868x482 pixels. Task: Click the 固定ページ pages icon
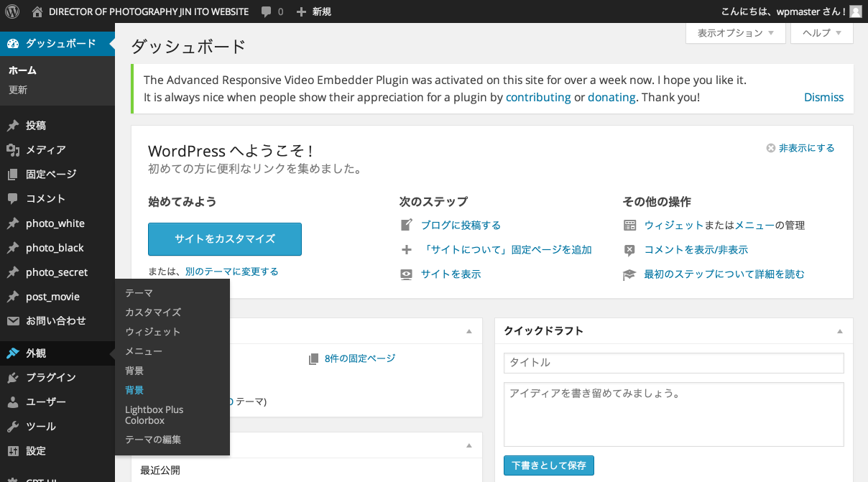(13, 175)
